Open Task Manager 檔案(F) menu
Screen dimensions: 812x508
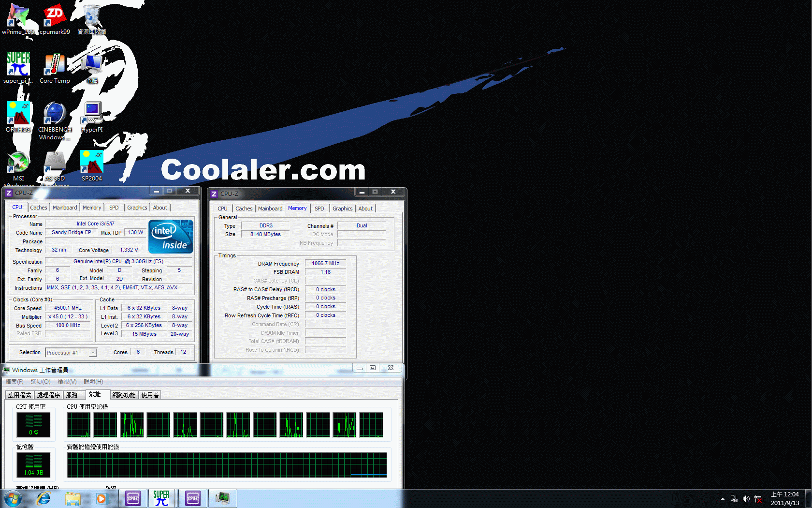pos(14,382)
